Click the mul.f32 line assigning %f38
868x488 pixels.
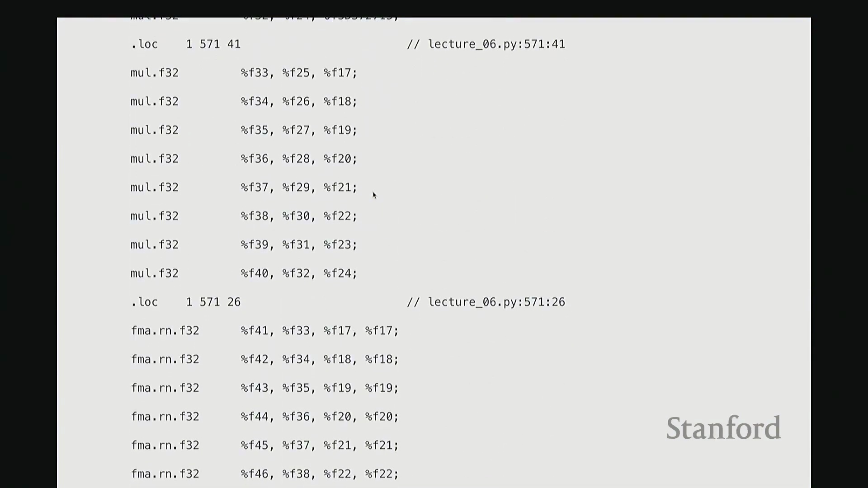(x=244, y=216)
